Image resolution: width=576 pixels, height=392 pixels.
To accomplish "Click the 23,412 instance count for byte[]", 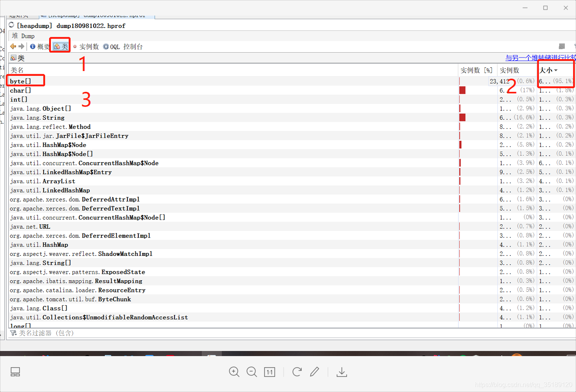I will [x=499, y=81].
